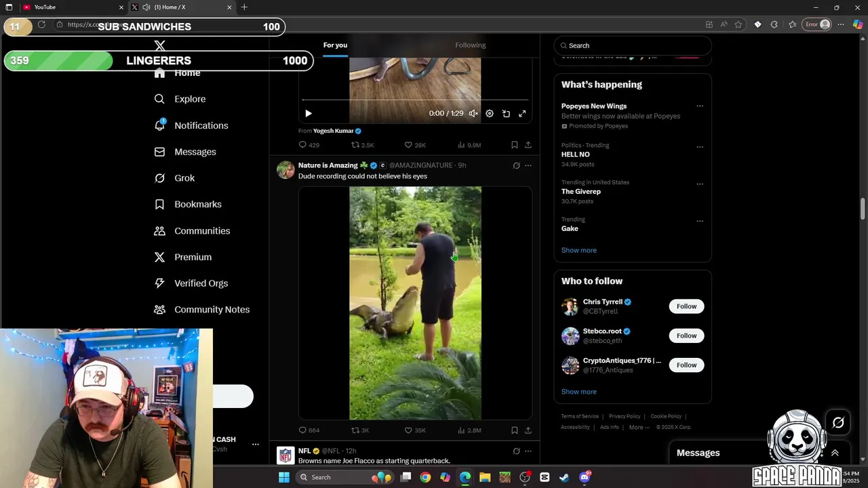Image resolution: width=868 pixels, height=488 pixels.
Task: Reply to the Yogesh Kumar post (429)
Action: click(x=309, y=145)
